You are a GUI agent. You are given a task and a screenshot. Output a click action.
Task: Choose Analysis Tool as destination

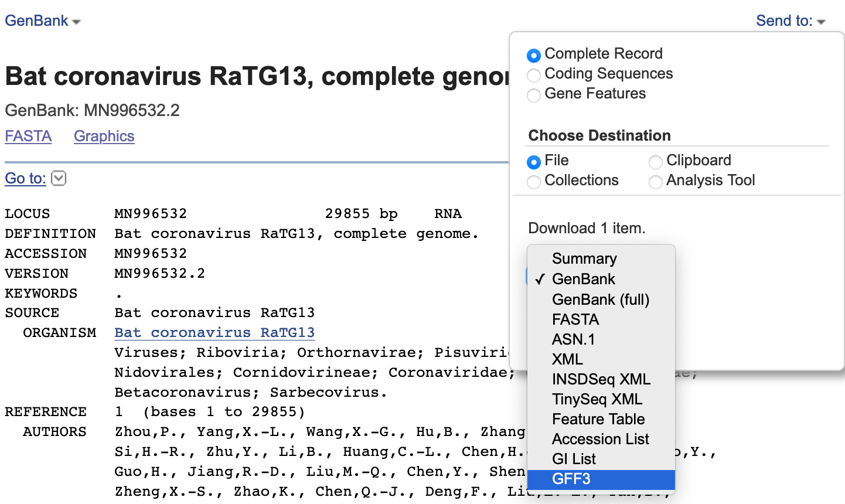(x=655, y=182)
